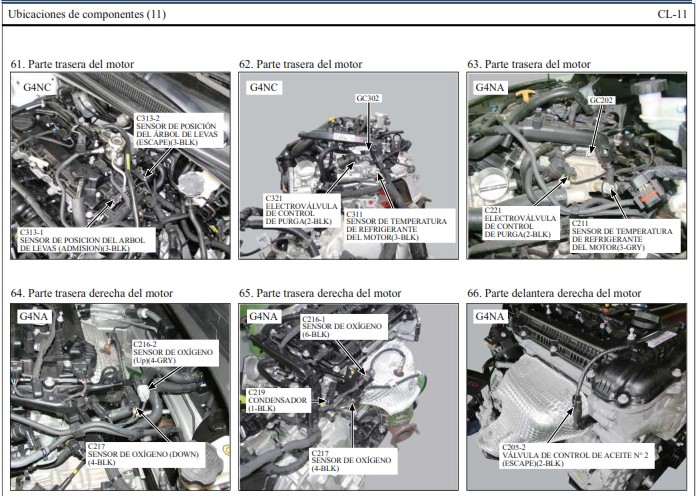Click caption '62. Parte trasera del motor'
Image resolution: width=697 pixels, height=497 pixels.
coord(300,64)
